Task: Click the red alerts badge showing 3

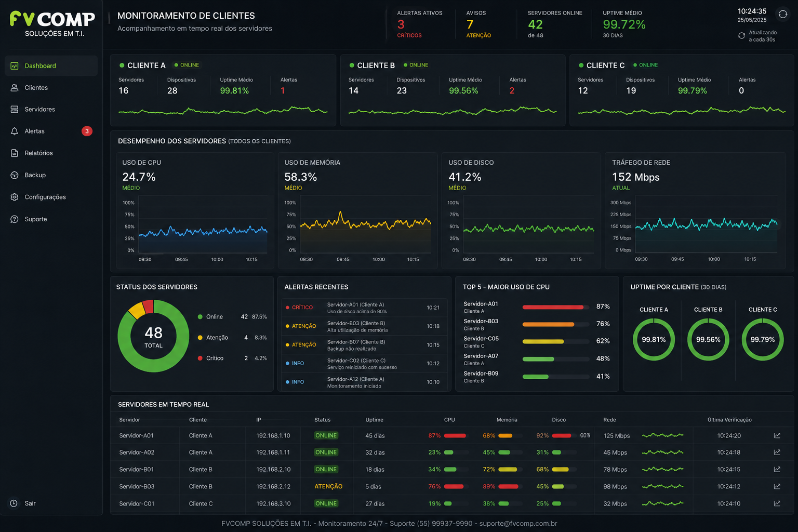Action: coord(87,131)
